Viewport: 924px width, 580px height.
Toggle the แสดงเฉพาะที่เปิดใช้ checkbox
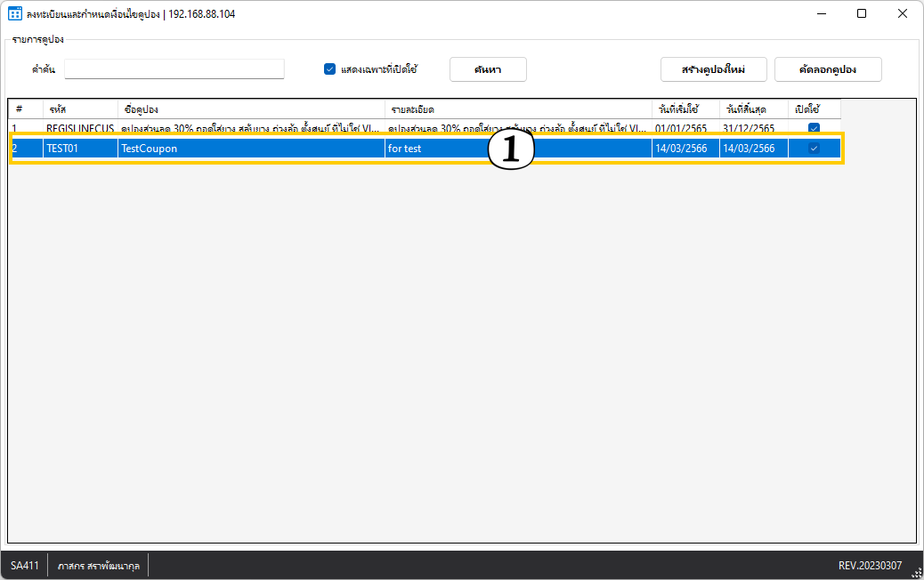point(329,69)
